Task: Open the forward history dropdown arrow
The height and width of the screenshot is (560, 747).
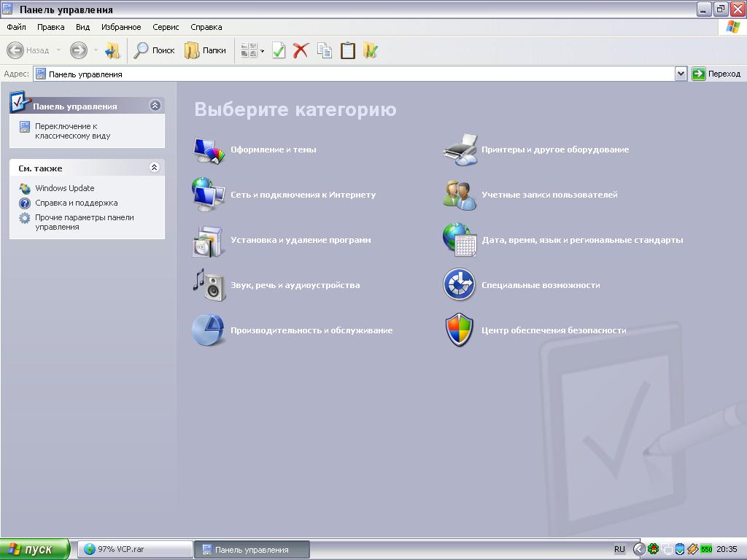Action: click(x=96, y=50)
